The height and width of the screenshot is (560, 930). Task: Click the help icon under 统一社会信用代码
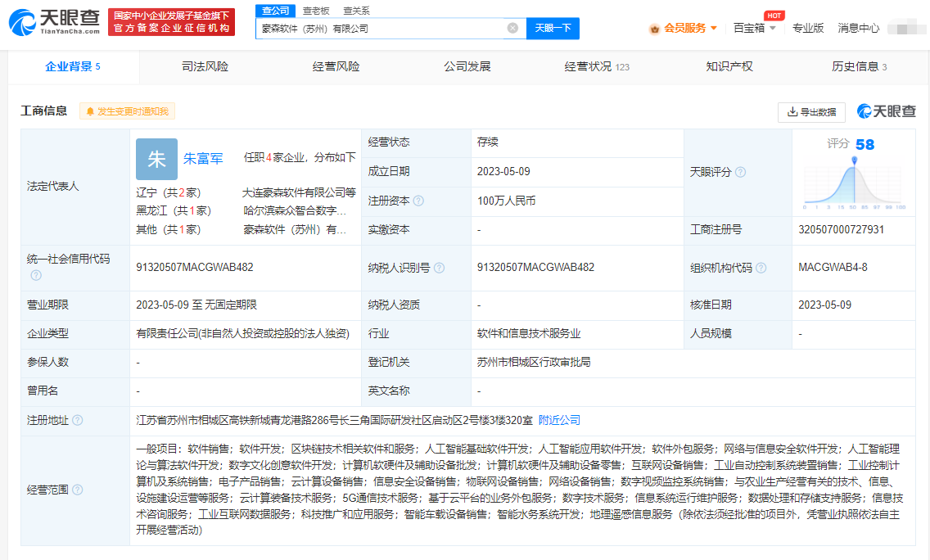point(36,275)
